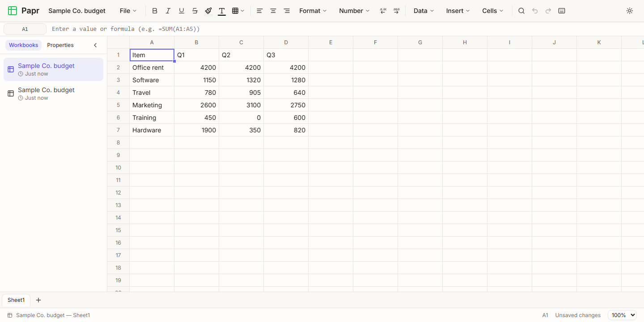Switch to the Workbooks tab

[x=24, y=45]
